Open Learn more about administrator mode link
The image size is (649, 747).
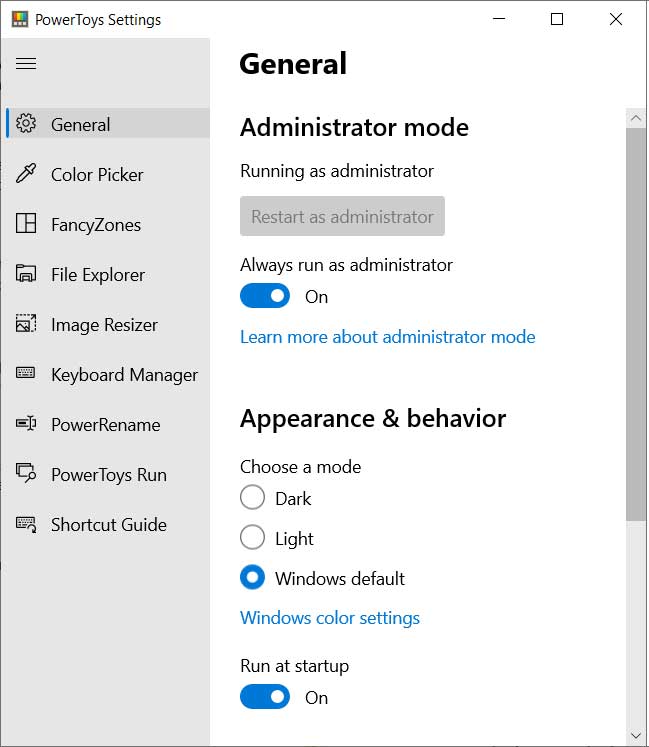pyautogui.click(x=387, y=337)
